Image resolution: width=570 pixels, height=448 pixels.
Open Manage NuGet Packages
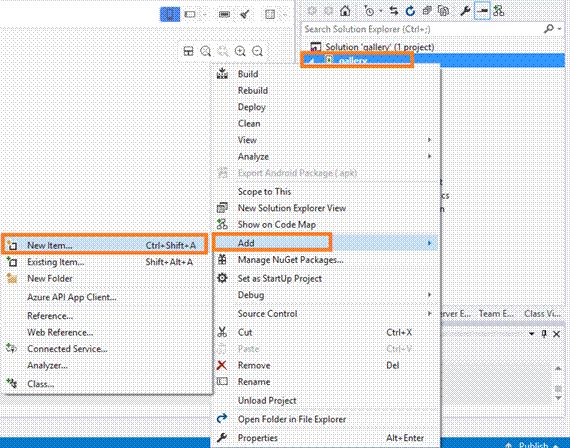click(x=325, y=260)
